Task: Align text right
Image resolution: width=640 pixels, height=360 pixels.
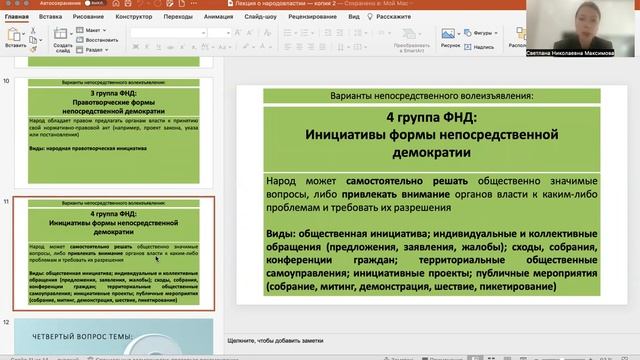Action: (x=311, y=47)
